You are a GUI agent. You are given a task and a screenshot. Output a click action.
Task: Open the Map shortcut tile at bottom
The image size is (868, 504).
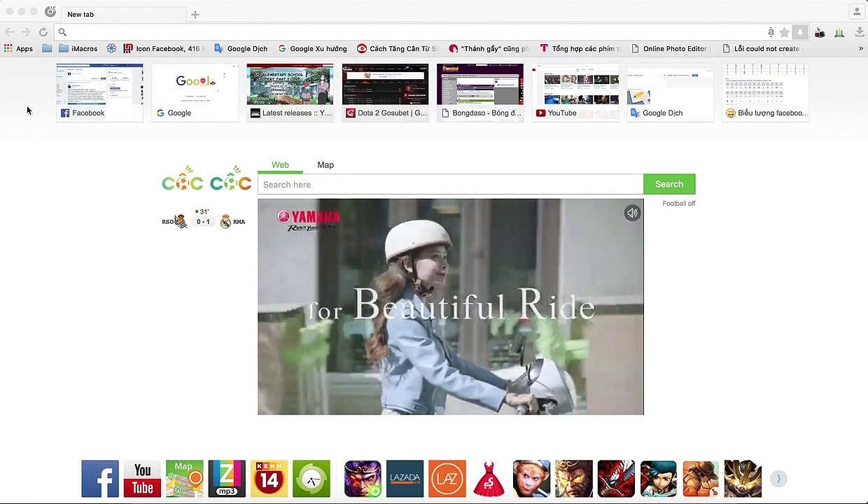point(185,479)
